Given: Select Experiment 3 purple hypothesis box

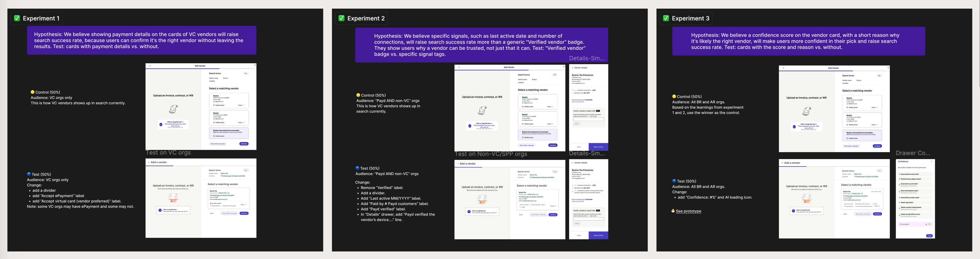Looking at the screenshot, I should 799,41.
